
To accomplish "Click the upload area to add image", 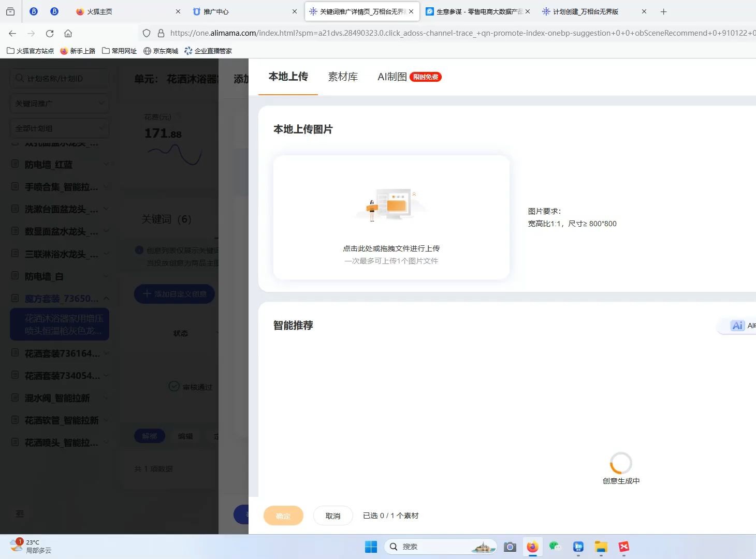I will point(391,217).
